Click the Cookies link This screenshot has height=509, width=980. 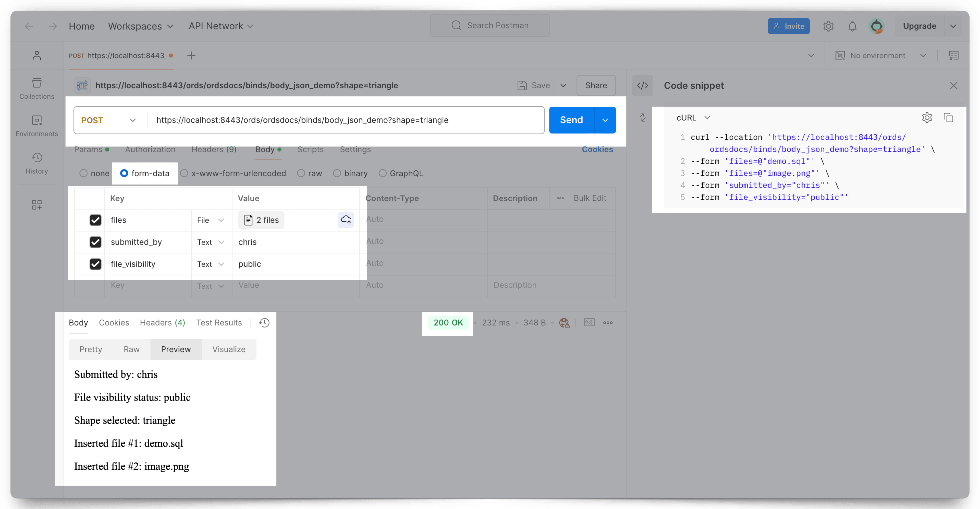597,150
